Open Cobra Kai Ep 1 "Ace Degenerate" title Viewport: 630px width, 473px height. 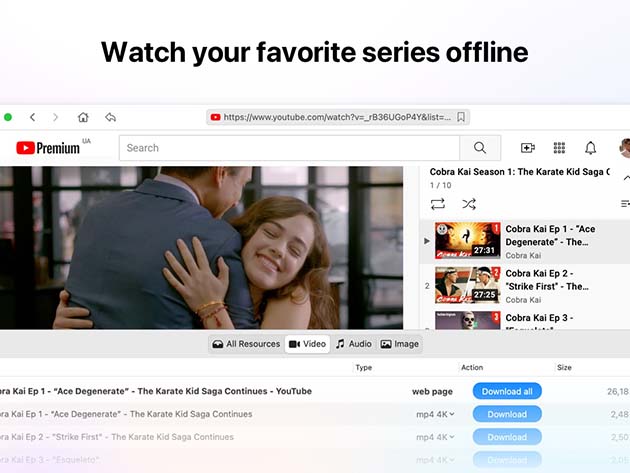[x=550, y=235]
